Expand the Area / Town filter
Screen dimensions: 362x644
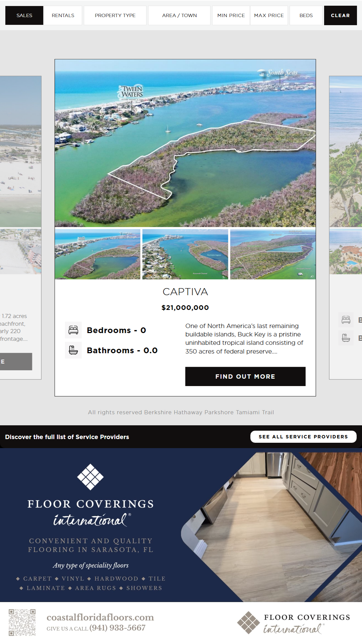point(179,15)
